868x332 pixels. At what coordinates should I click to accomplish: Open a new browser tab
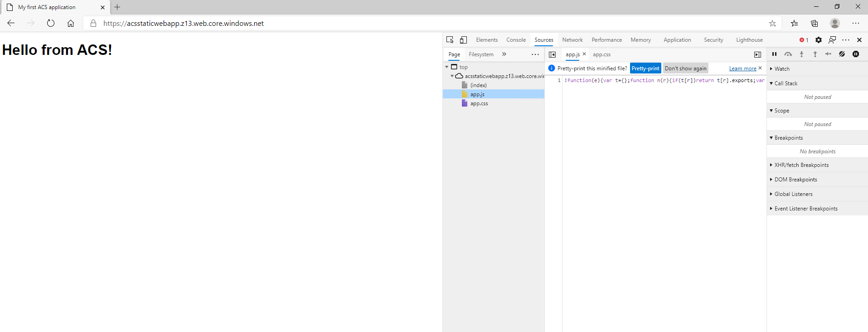click(x=117, y=7)
